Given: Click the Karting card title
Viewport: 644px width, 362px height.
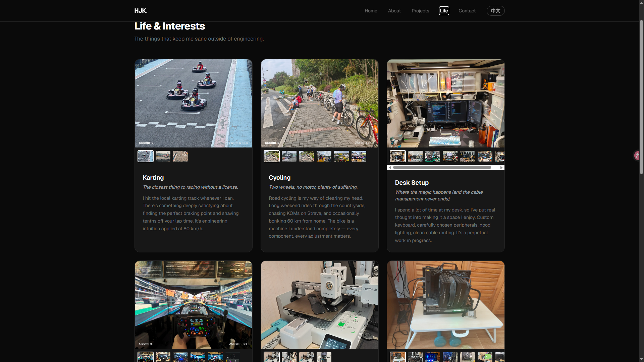Looking at the screenshot, I should [153, 178].
